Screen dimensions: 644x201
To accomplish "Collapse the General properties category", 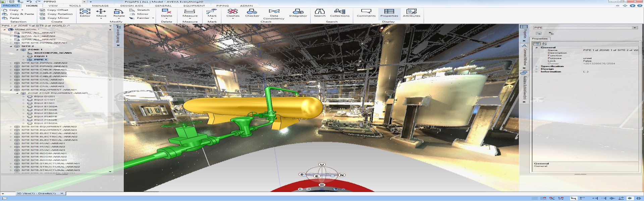I will (536, 48).
